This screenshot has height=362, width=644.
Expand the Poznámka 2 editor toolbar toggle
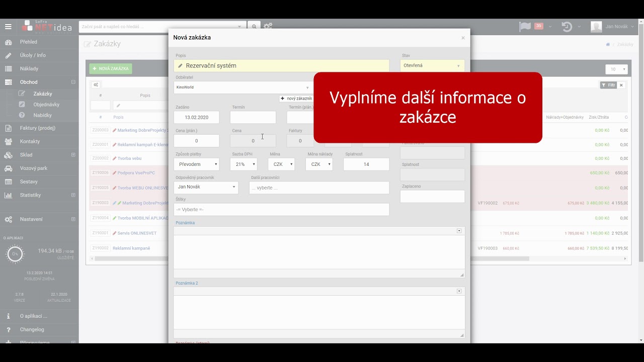(x=459, y=291)
